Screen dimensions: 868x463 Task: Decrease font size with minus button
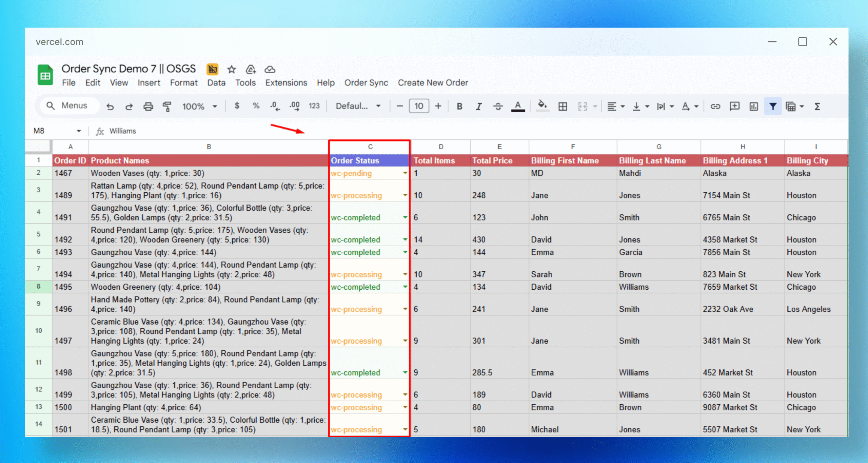click(x=399, y=106)
